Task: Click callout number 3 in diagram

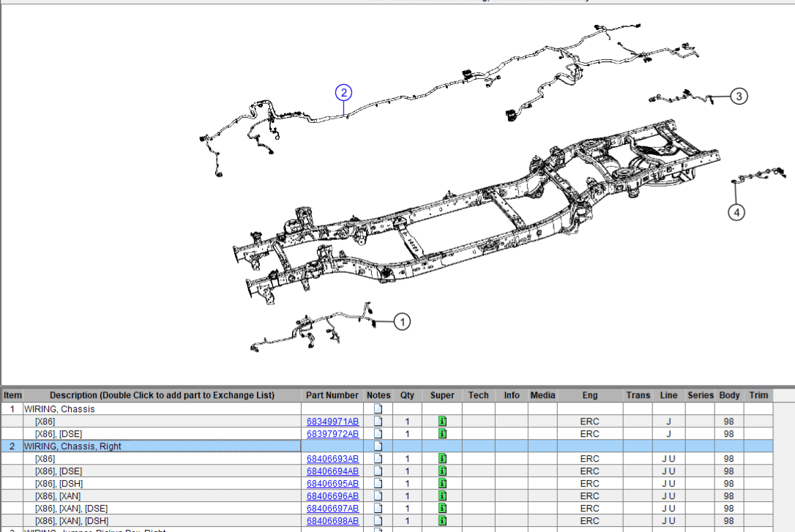Action: tap(739, 97)
